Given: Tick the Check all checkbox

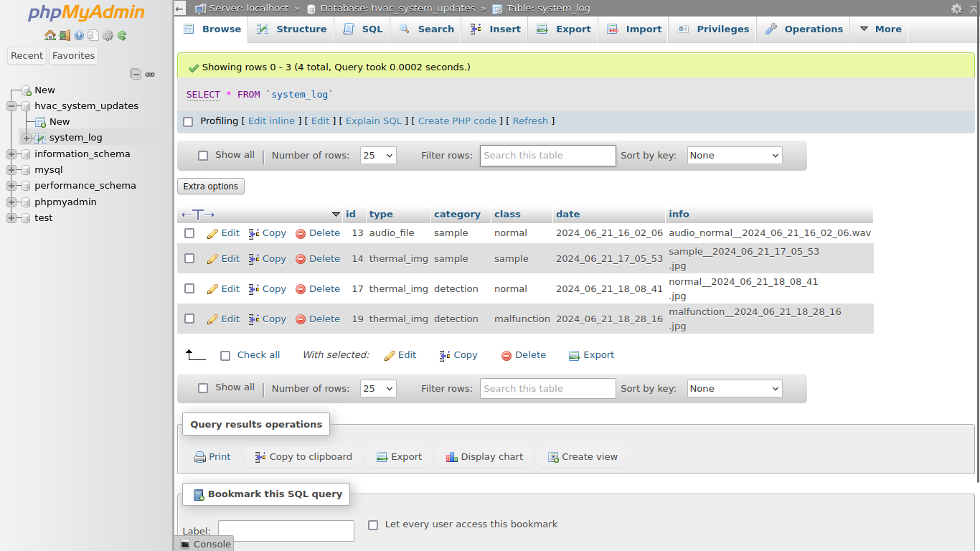Looking at the screenshot, I should tap(225, 356).
